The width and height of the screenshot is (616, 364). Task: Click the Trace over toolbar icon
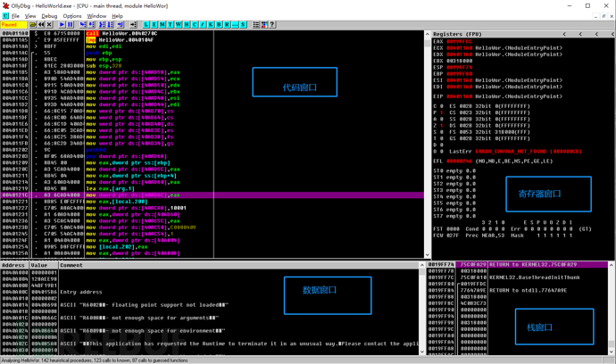[111, 24]
